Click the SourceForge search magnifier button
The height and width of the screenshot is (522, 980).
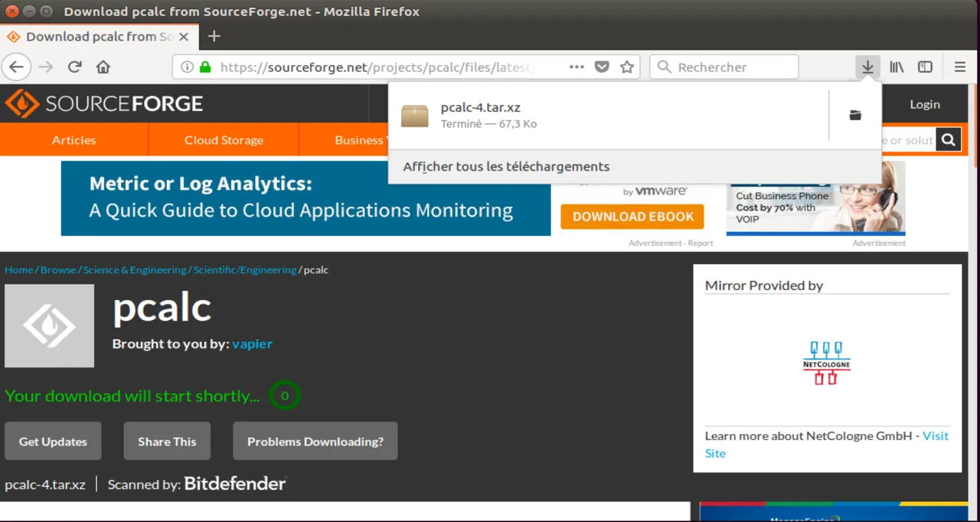[949, 140]
